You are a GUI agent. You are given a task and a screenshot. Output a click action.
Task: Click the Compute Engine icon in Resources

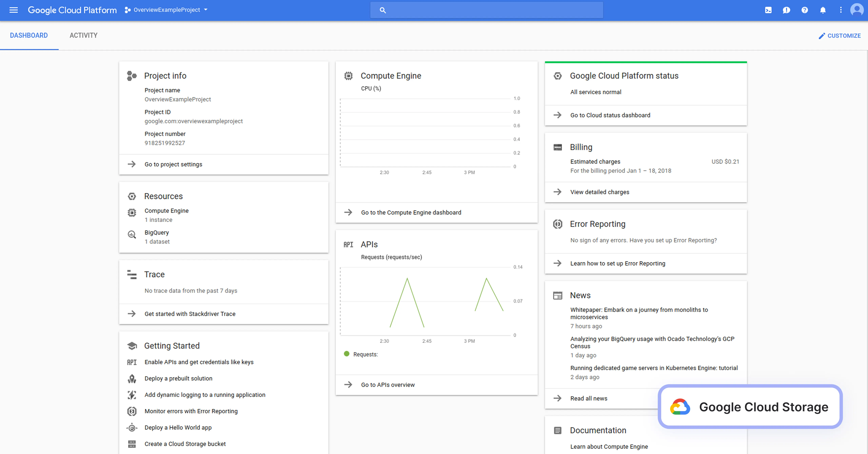click(x=132, y=213)
